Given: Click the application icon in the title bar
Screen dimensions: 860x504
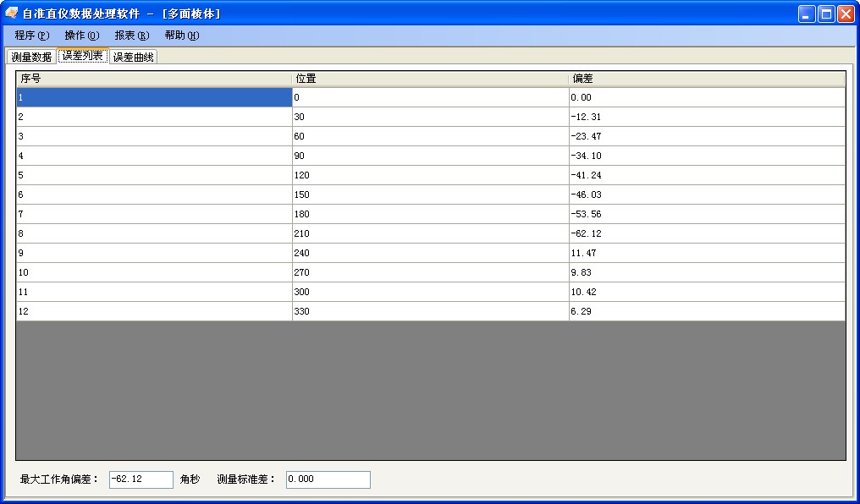Looking at the screenshot, I should 12,13.
